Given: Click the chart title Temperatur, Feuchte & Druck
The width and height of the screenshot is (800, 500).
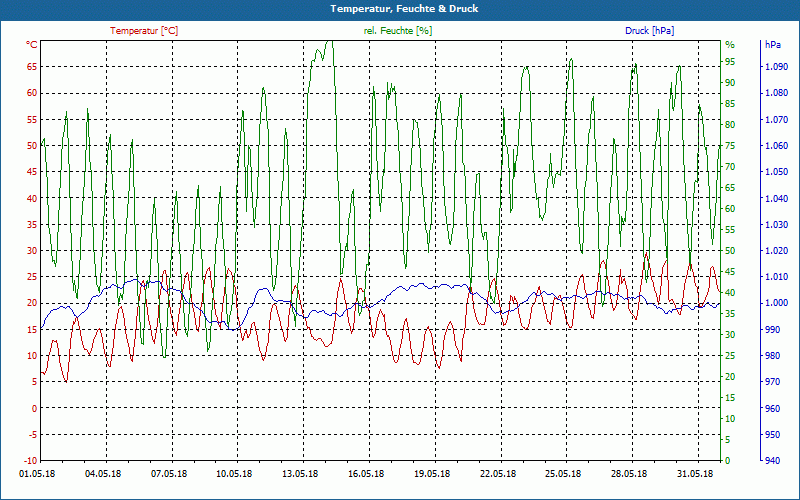Looking at the screenshot, I should tap(404, 9).
